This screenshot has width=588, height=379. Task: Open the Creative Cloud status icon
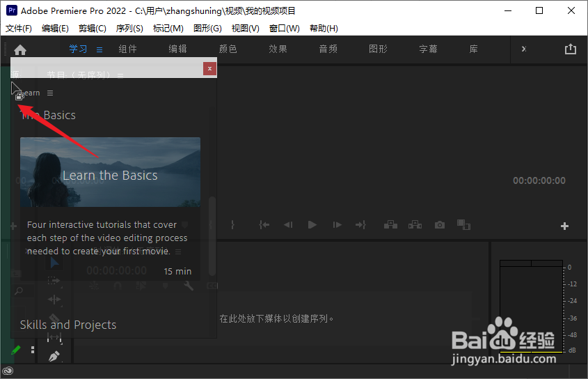8,371
